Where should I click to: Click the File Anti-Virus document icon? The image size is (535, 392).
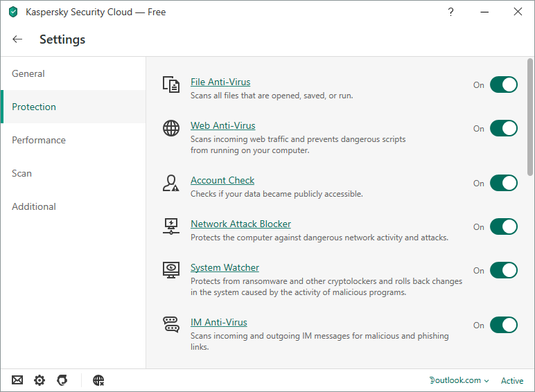[171, 84]
